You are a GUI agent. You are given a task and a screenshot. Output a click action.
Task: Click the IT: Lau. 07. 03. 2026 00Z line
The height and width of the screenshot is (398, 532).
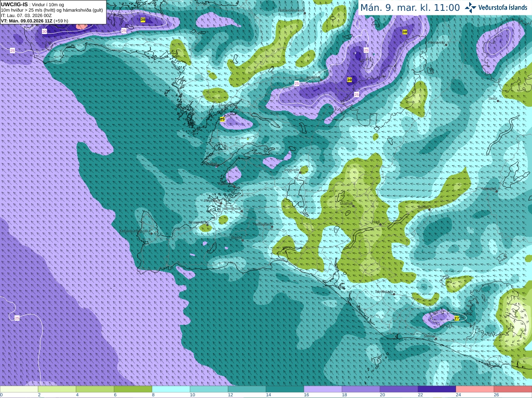pyautogui.click(x=26, y=15)
